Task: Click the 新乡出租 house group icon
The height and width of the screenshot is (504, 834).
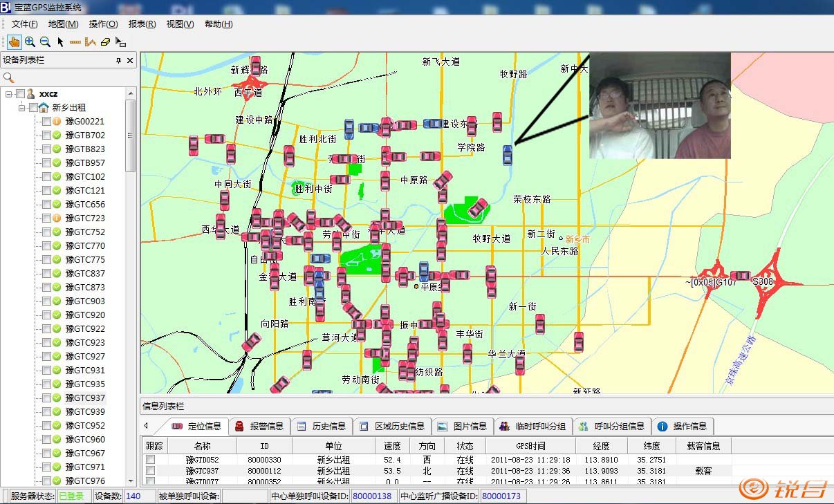Action: click(44, 107)
